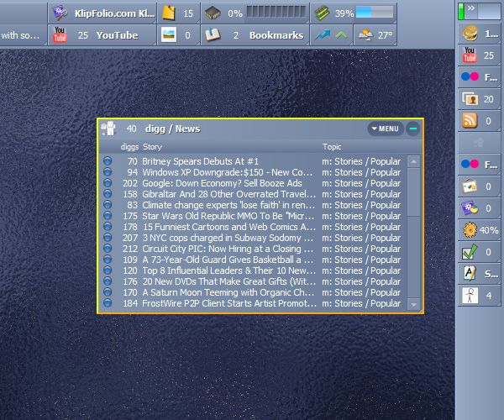The image size is (504, 420).
Task: Open story '3 NYC cops charged in Subway Sodomy'
Action: coord(228,238)
